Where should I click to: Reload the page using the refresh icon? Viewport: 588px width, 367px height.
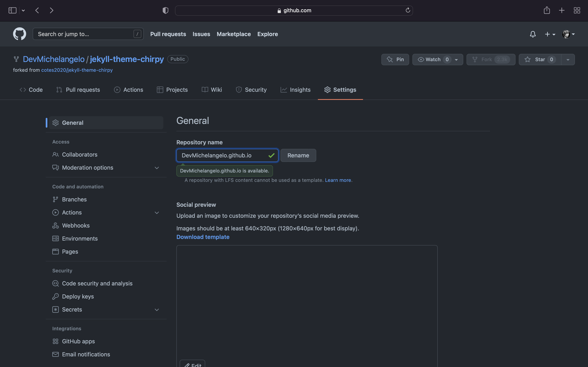point(408,10)
